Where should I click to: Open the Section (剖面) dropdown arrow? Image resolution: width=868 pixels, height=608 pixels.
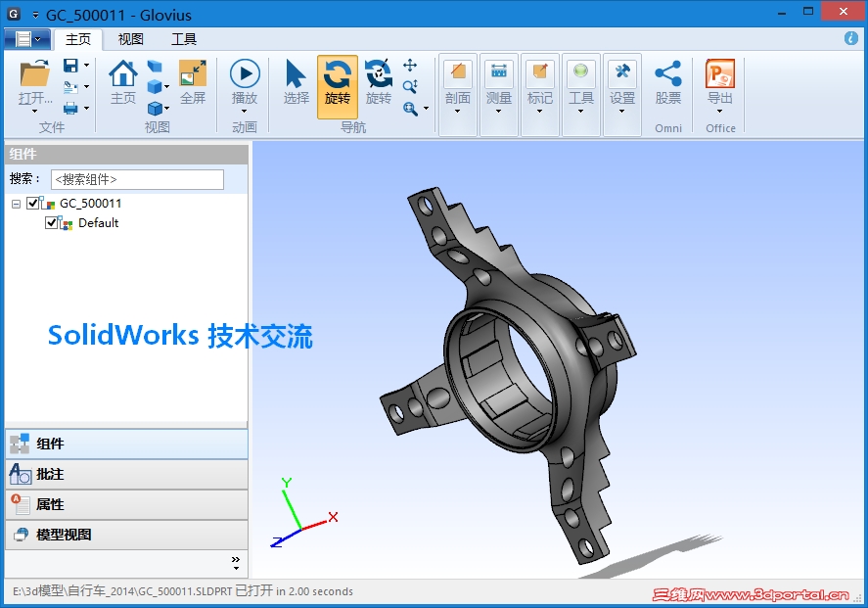pos(457,112)
